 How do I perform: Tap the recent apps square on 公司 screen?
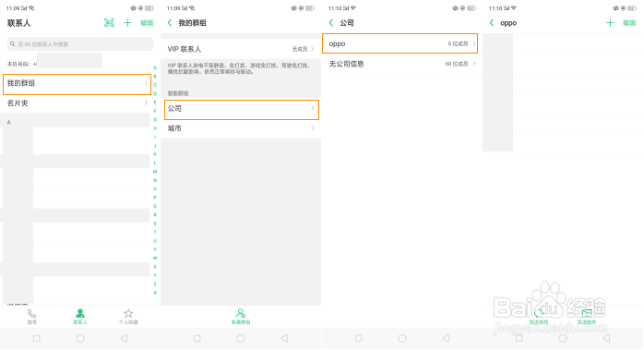pyautogui.click(x=359, y=338)
